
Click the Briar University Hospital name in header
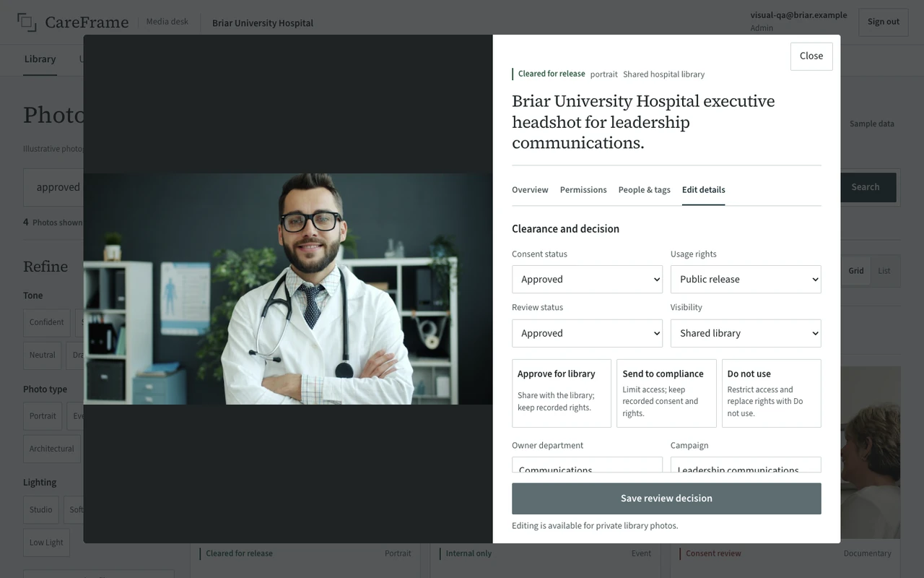coord(263,23)
